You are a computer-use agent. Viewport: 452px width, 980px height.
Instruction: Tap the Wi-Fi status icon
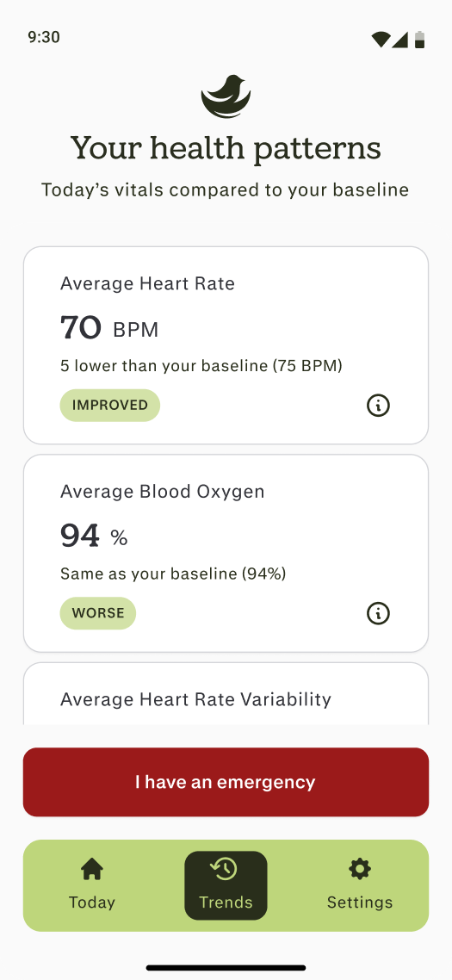click(x=380, y=40)
